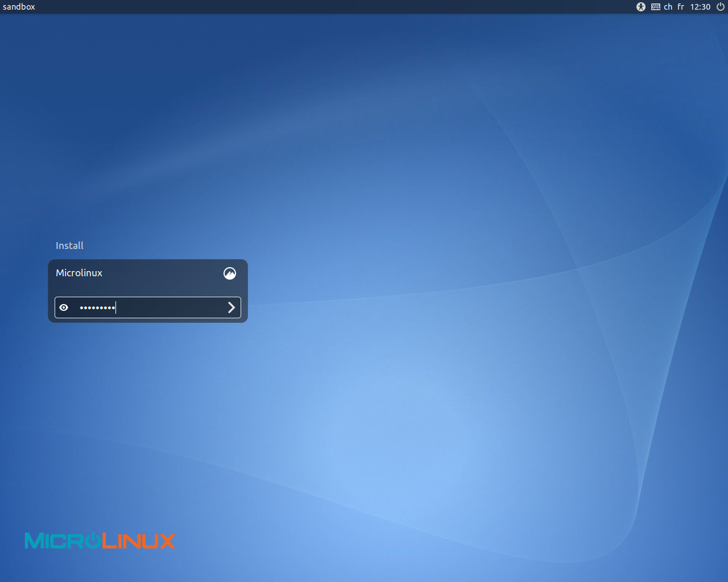Click empty space in the top panel
The width and height of the screenshot is (728, 582).
click(x=341, y=7)
